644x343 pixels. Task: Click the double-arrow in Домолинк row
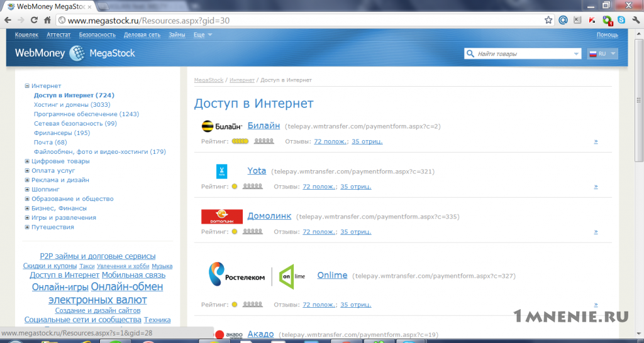click(x=596, y=231)
